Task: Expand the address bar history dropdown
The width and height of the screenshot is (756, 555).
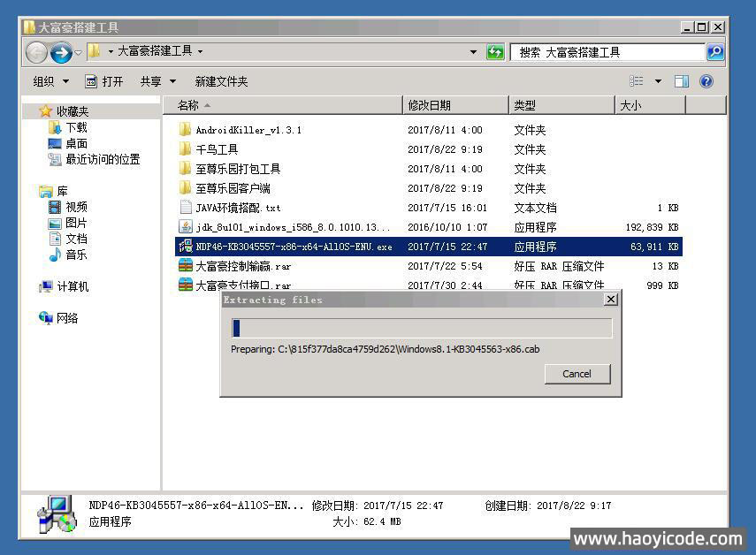Action: click(473, 52)
